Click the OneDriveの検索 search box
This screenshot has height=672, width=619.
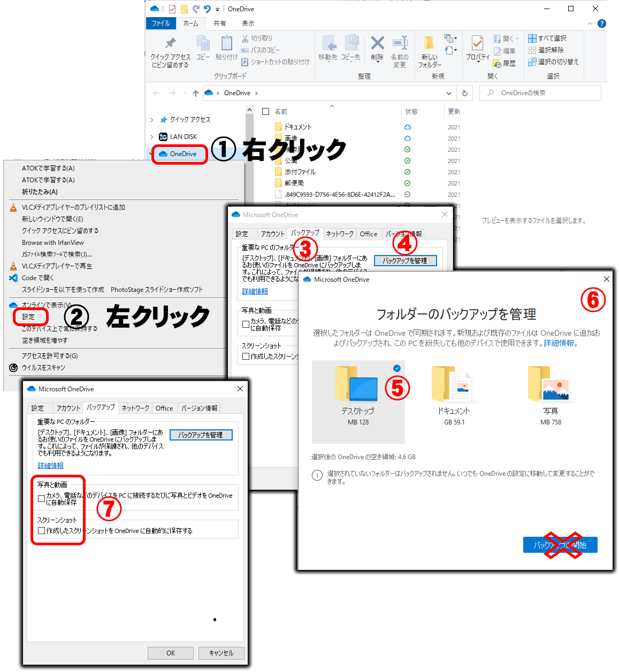[541, 93]
